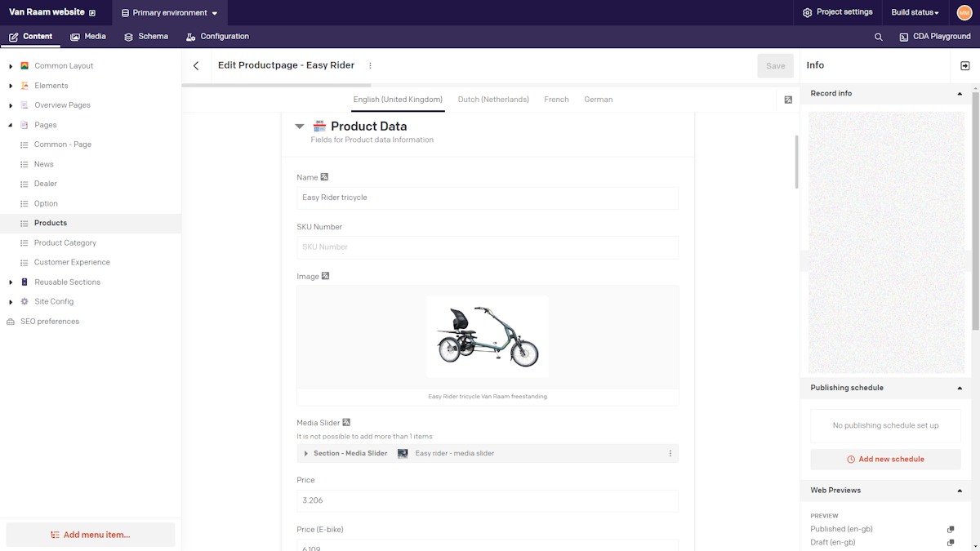Click the Common Layout colored icon

[24, 65]
